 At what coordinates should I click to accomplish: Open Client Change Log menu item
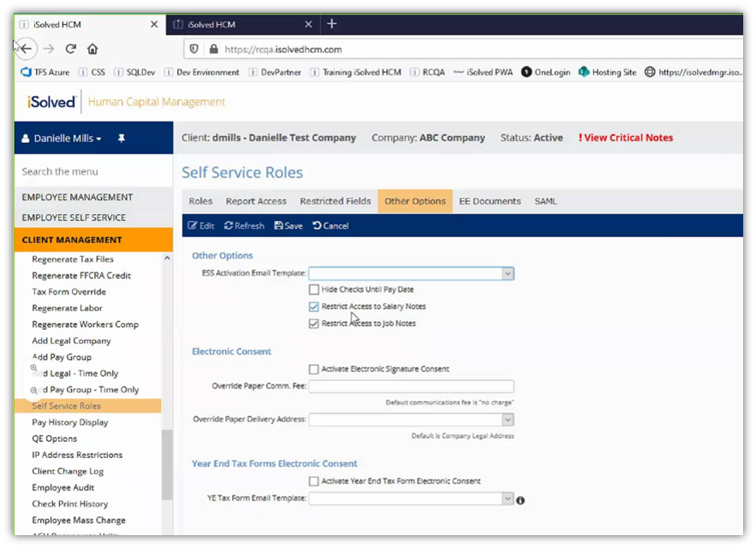point(68,471)
